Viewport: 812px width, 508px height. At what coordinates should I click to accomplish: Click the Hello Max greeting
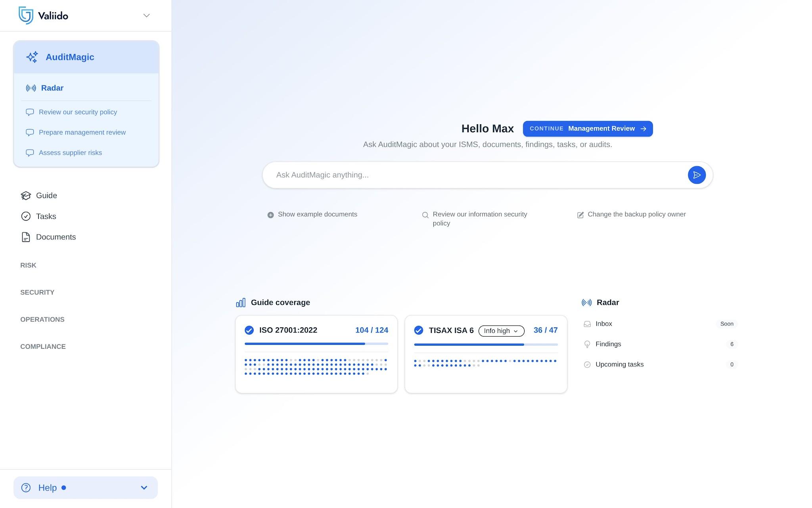coord(487,129)
